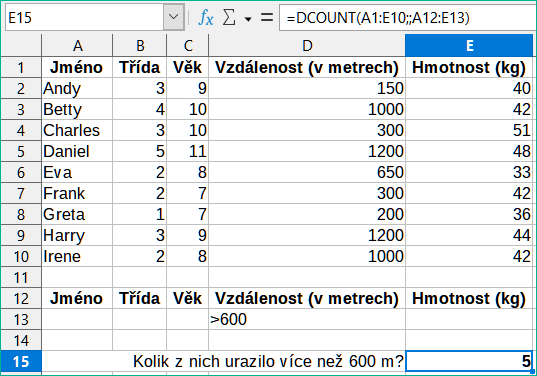Image resolution: width=537 pixels, height=376 pixels.
Task: Select the cell with name Andy
Action: pyautogui.click(x=77, y=88)
